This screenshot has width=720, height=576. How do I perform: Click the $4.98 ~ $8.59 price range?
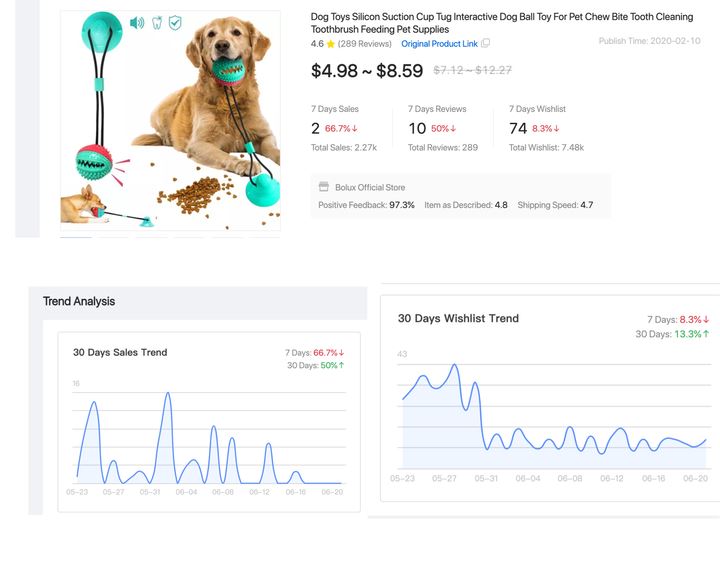[x=367, y=71]
